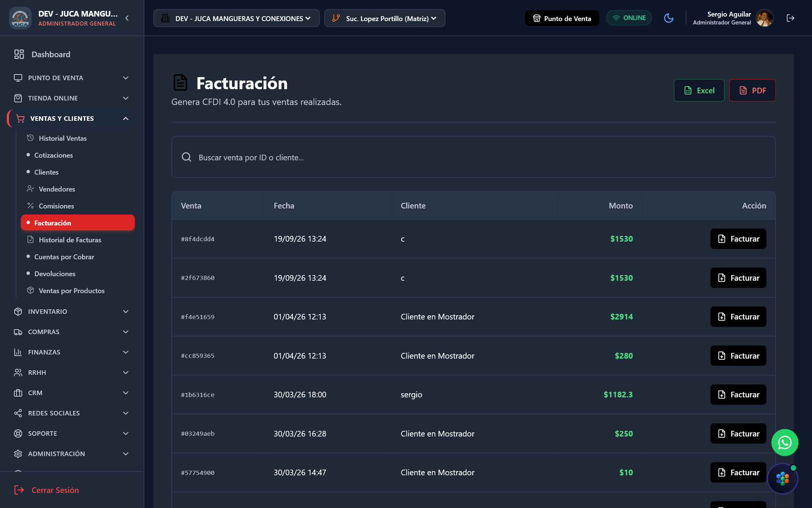
Task: Click the Monto column header
Action: click(621, 205)
